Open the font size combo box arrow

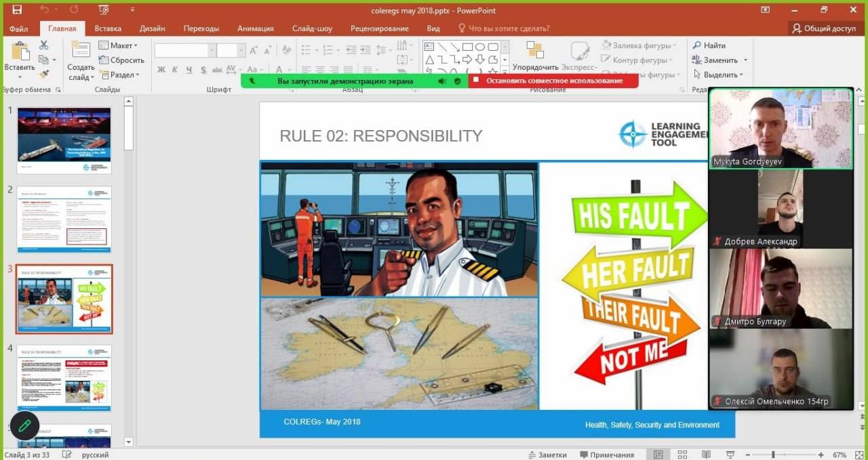241,50
